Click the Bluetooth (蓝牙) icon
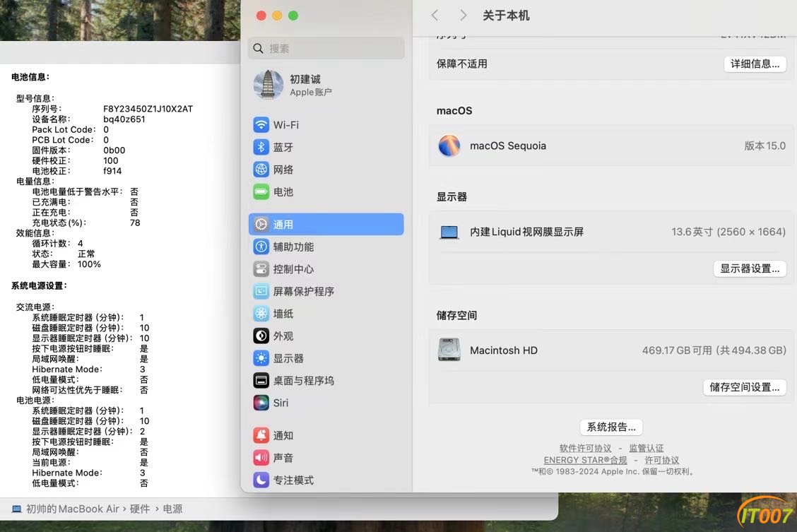Screen dimensions: 797x532 coord(261,148)
